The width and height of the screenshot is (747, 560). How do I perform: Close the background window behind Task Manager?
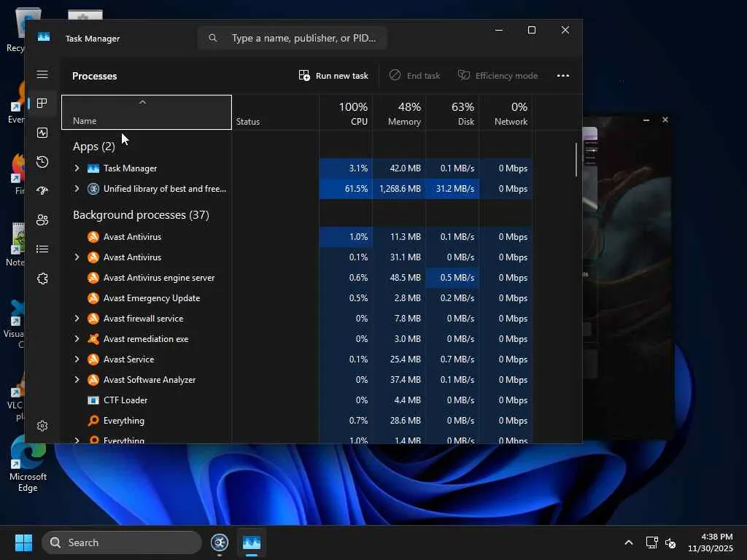(665, 120)
